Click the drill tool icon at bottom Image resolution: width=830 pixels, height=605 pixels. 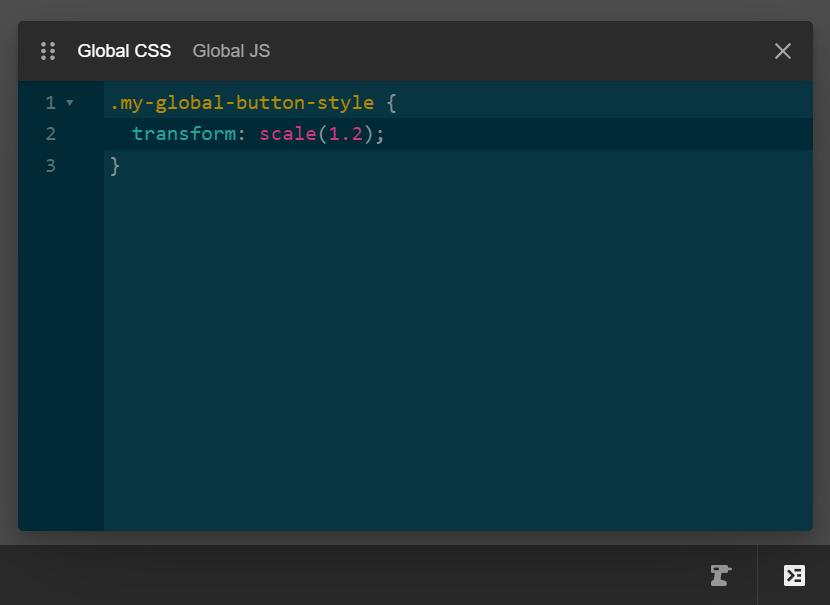click(720, 575)
